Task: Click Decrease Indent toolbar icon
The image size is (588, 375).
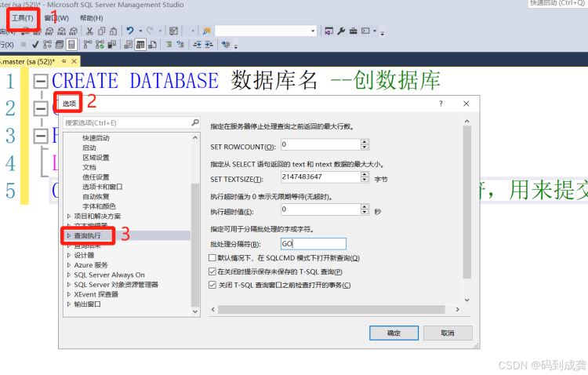Action: 198,44
